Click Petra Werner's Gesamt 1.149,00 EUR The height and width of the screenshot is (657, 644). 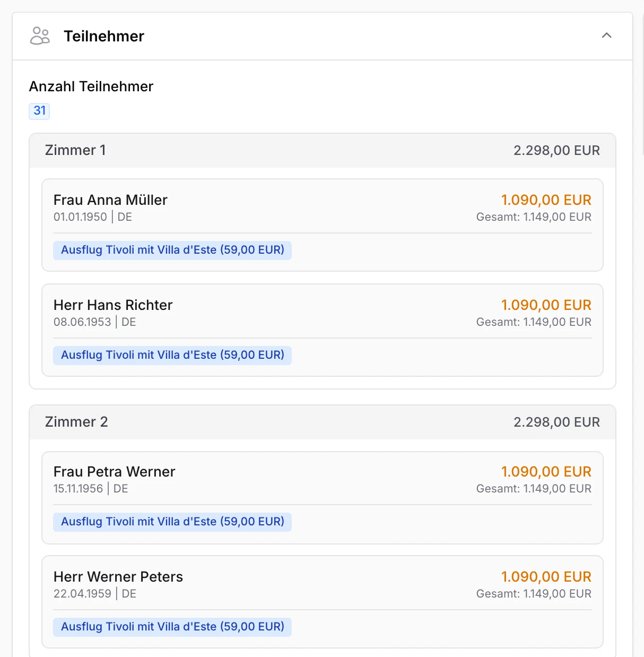(x=534, y=488)
